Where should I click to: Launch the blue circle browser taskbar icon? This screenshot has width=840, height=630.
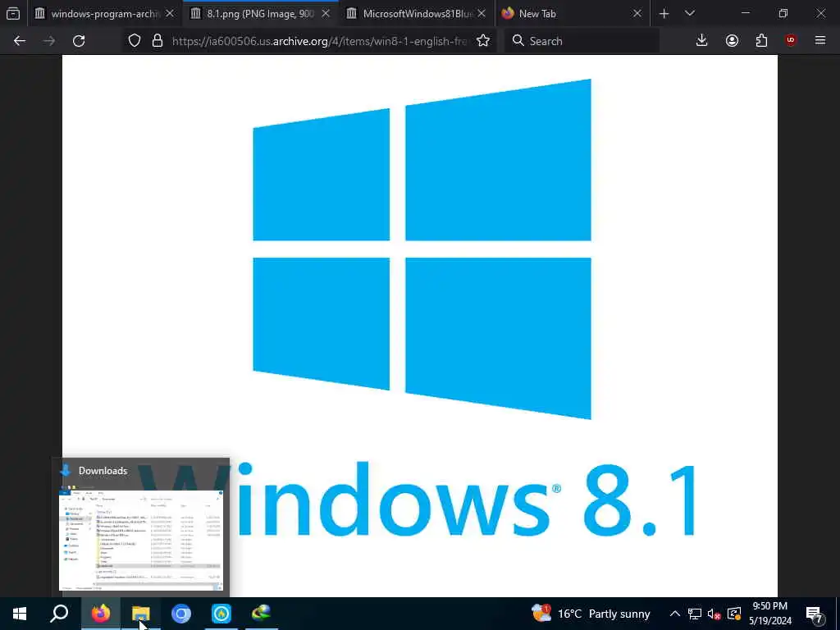[181, 614]
